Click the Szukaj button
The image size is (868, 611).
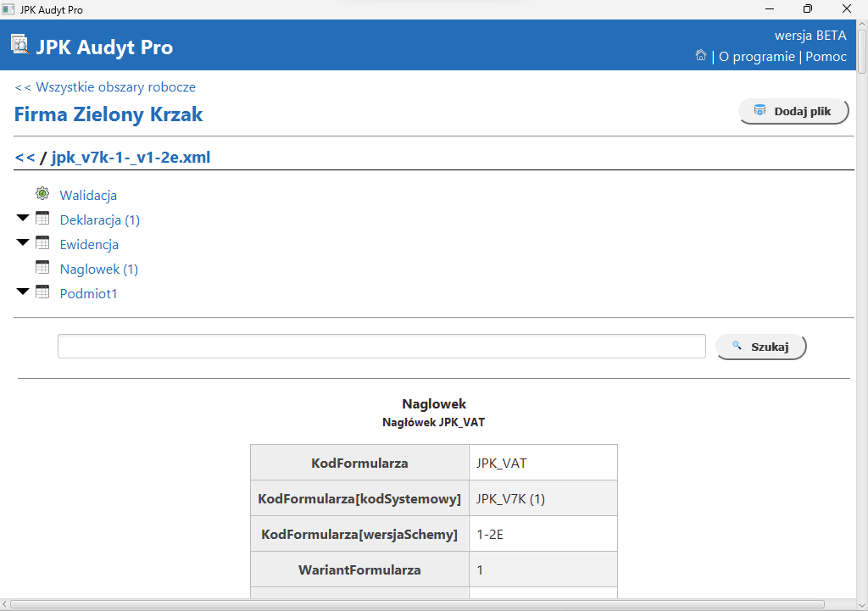(761, 347)
